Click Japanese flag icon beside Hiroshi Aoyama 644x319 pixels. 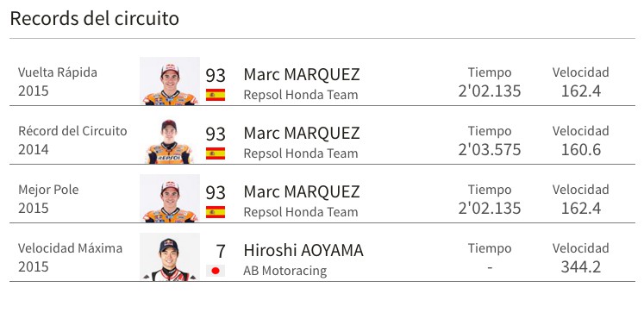click(216, 271)
